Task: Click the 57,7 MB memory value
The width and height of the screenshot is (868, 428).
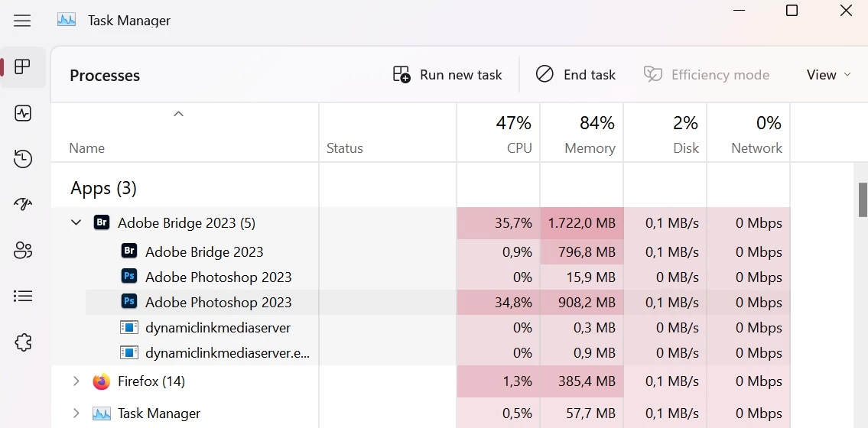Action: (x=592, y=413)
